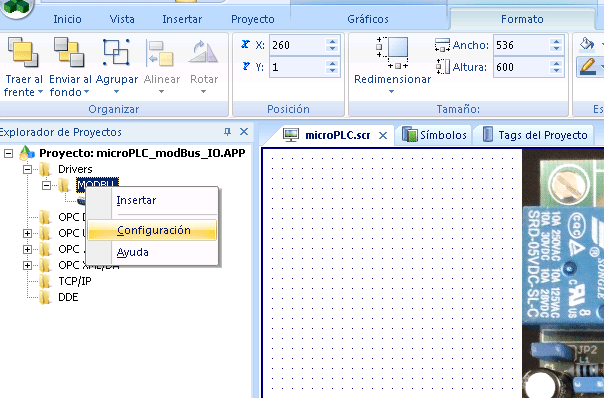The height and width of the screenshot is (398, 604).
Task: Open the Traer al frente dropdown arrow
Action: (x=40, y=92)
